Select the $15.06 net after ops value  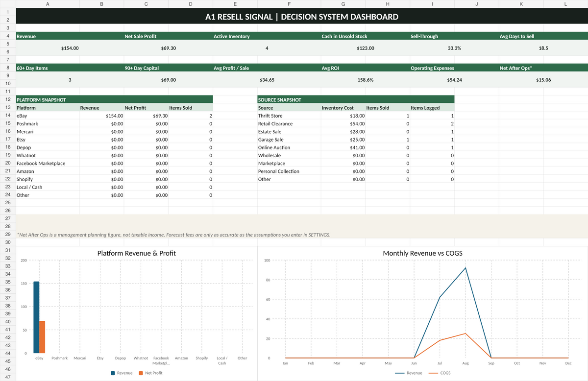coord(543,79)
